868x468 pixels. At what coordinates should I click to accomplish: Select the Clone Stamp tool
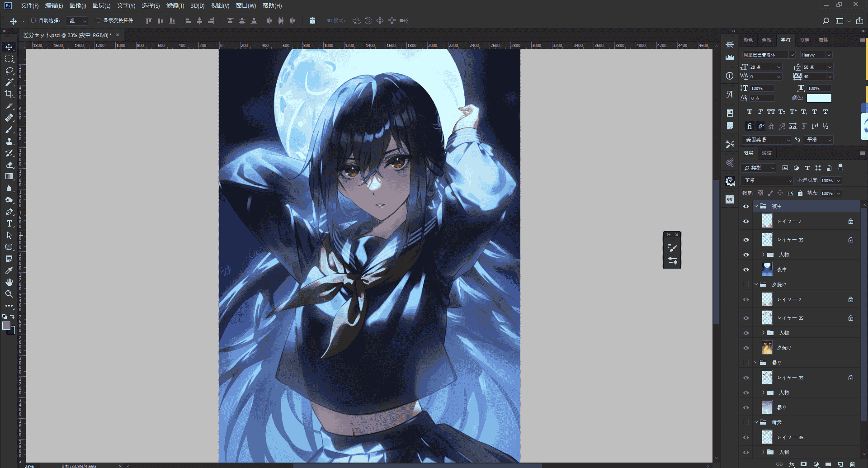(x=9, y=141)
